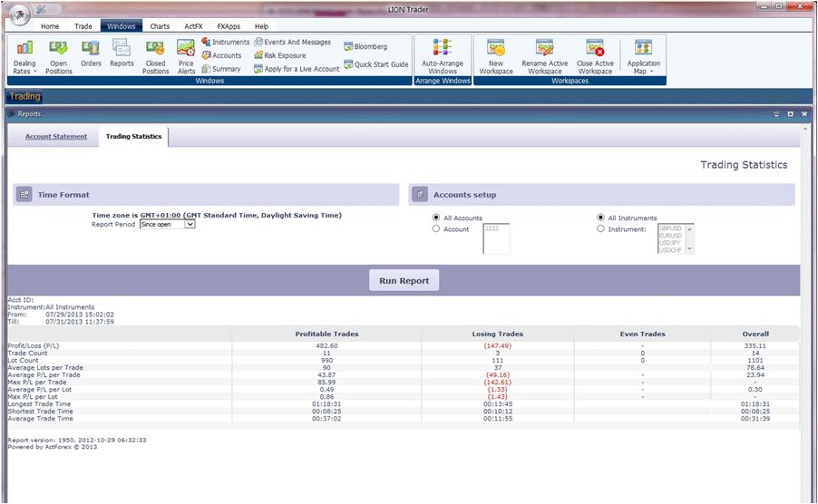The image size is (818, 504).
Task: Select account 2212 in the list
Action: click(492, 228)
